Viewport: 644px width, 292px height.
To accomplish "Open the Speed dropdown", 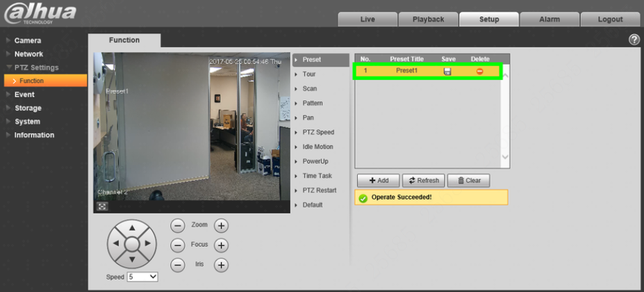I will tap(142, 277).
